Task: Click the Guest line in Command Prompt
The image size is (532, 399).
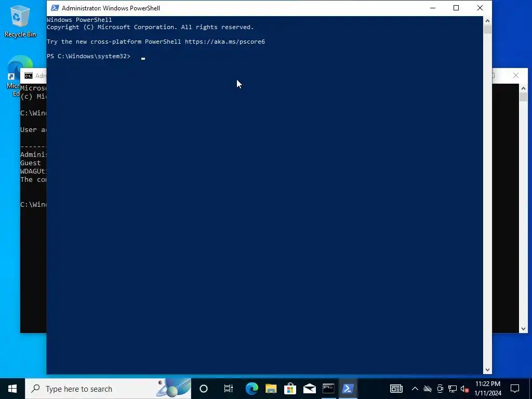Action: click(30, 163)
